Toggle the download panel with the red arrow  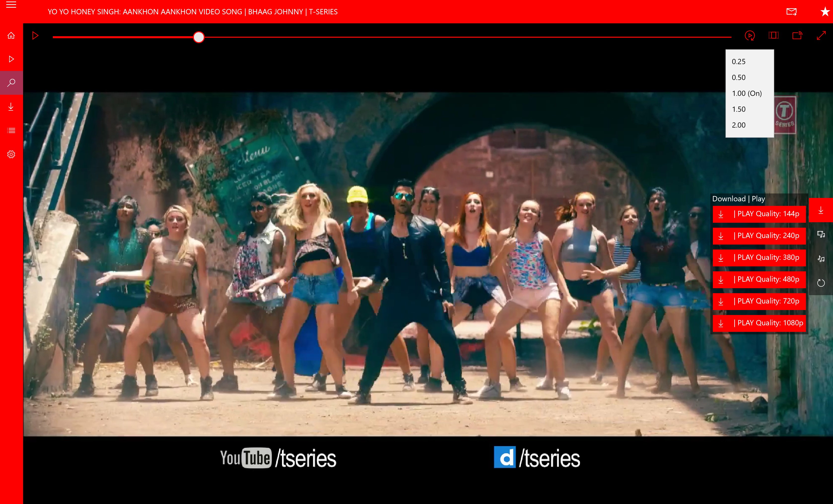(821, 210)
